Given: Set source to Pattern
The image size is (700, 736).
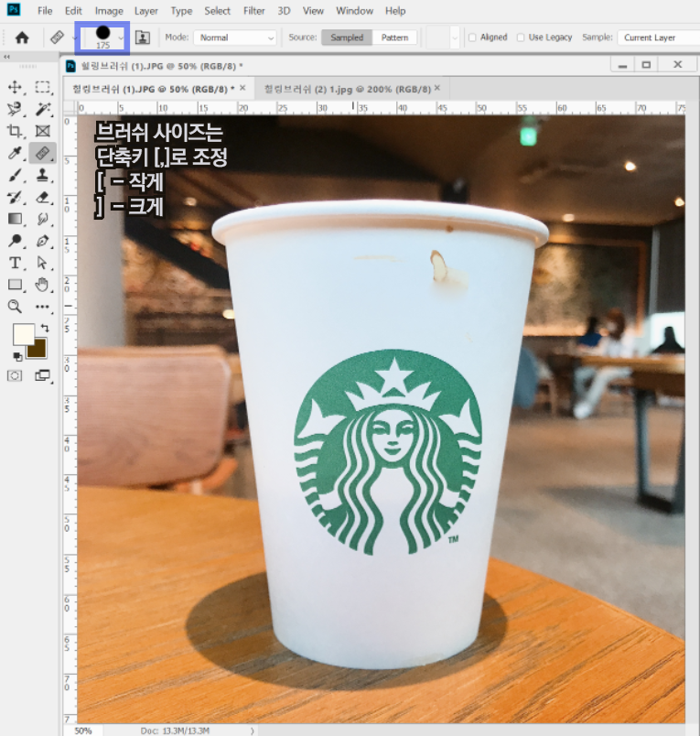Looking at the screenshot, I should [x=394, y=38].
